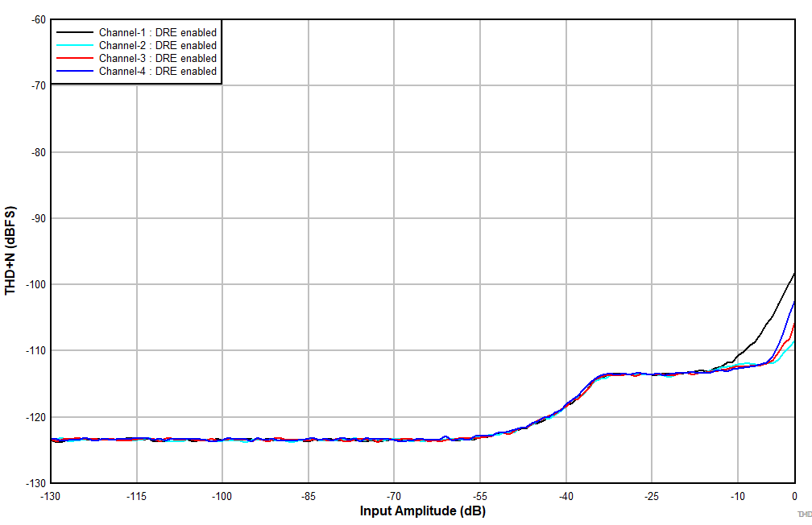Click the flat noise floor curve around -100 dB input

pos(222,440)
